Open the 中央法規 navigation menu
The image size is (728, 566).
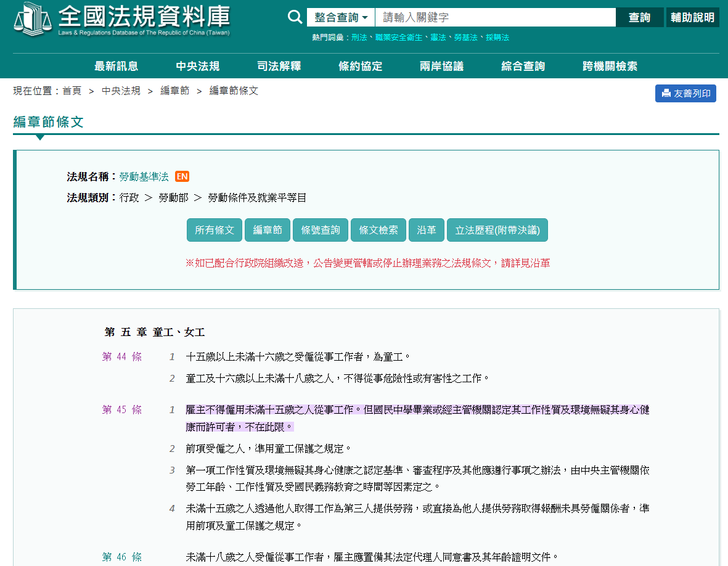pos(197,67)
